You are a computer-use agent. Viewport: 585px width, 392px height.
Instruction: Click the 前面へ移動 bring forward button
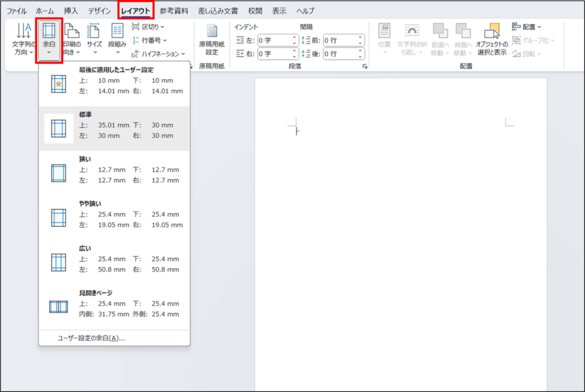click(x=440, y=39)
